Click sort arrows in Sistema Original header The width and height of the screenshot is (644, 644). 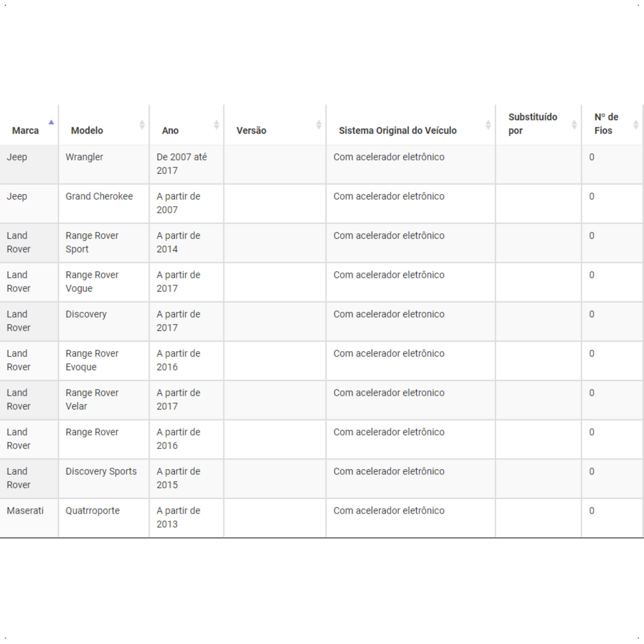488,125
